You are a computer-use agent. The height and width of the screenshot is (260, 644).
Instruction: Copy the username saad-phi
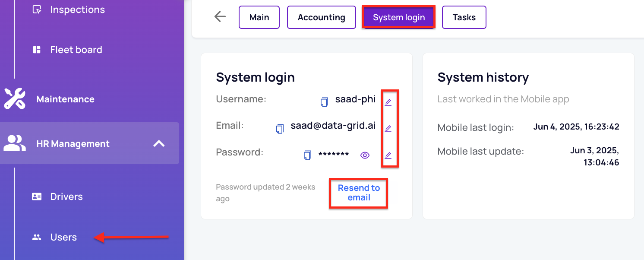324,102
